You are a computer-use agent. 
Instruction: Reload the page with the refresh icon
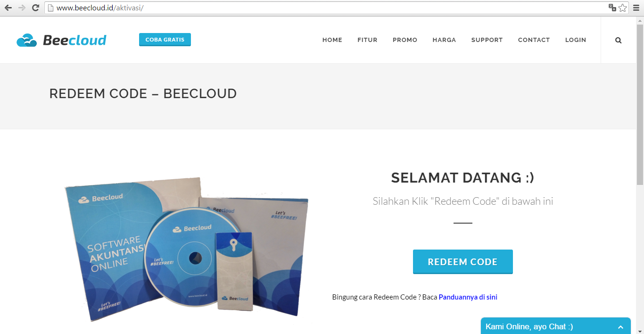(35, 8)
